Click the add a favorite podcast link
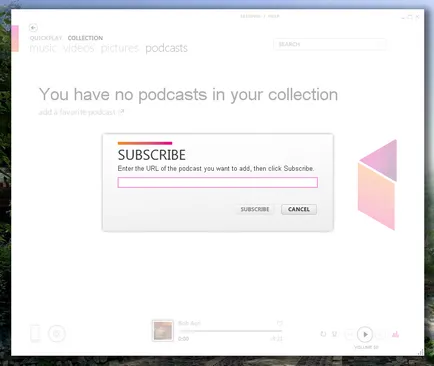Screen dimensions: 434x366 pyautogui.click(x=81, y=112)
